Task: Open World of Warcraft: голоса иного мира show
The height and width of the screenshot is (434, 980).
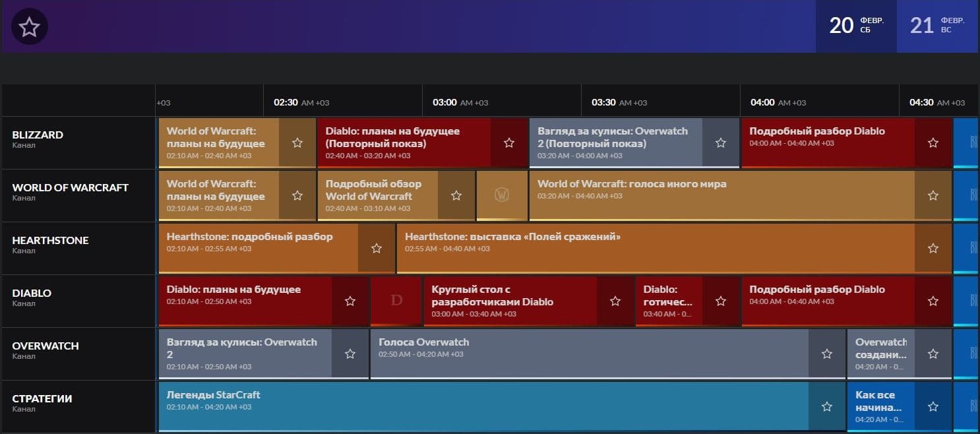Action: point(722,195)
